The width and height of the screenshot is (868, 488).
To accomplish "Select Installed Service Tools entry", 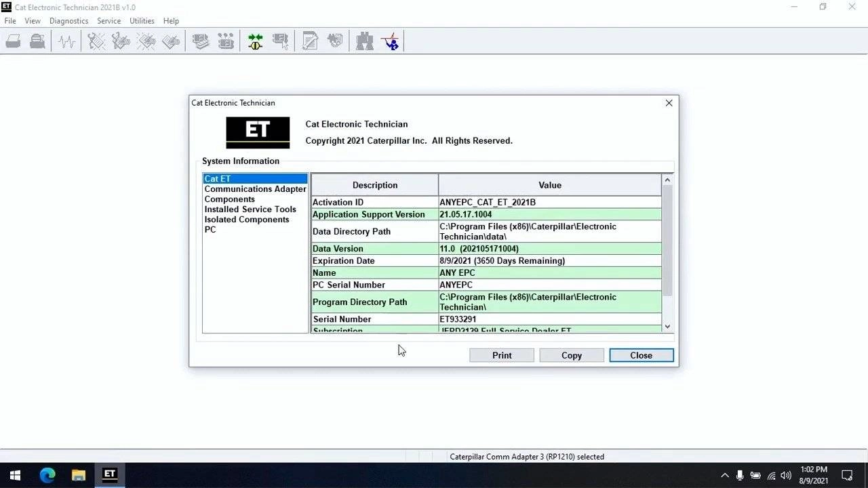I will 250,209.
